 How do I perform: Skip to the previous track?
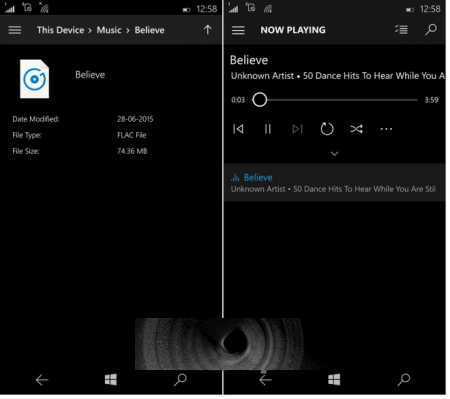(x=238, y=129)
